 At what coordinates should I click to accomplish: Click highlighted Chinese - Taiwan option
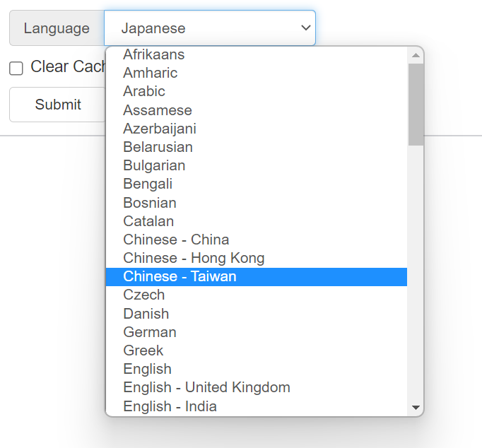point(257,276)
